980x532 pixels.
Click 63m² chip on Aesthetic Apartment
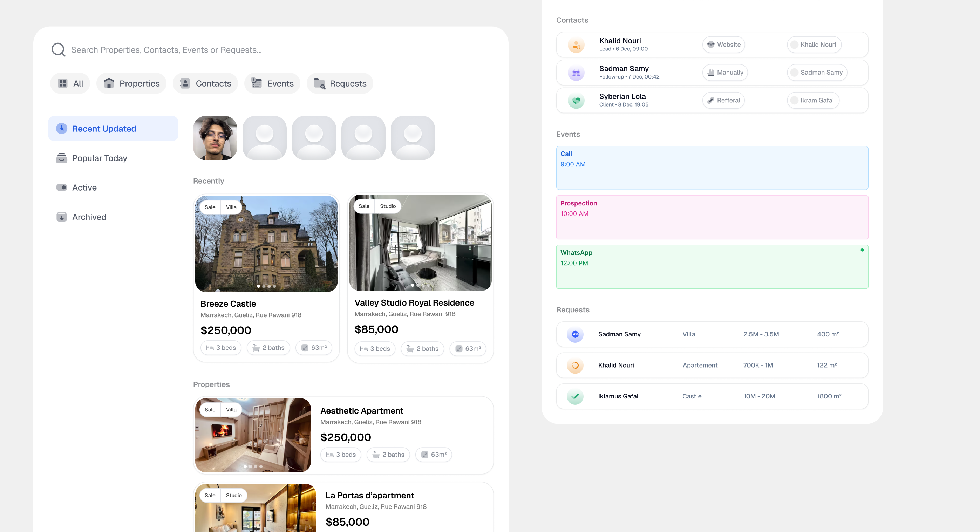[434, 455]
